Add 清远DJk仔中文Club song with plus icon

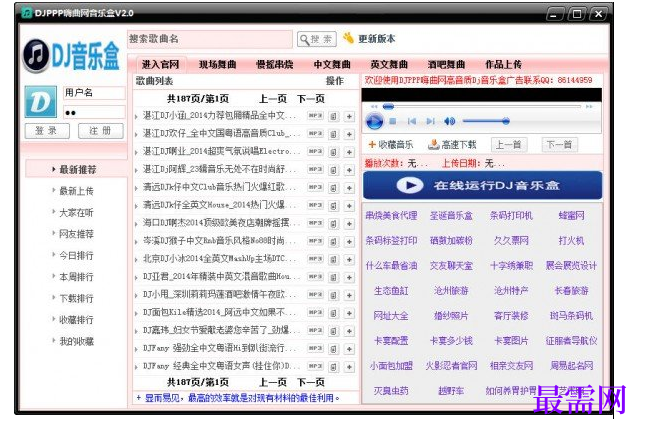point(349,188)
